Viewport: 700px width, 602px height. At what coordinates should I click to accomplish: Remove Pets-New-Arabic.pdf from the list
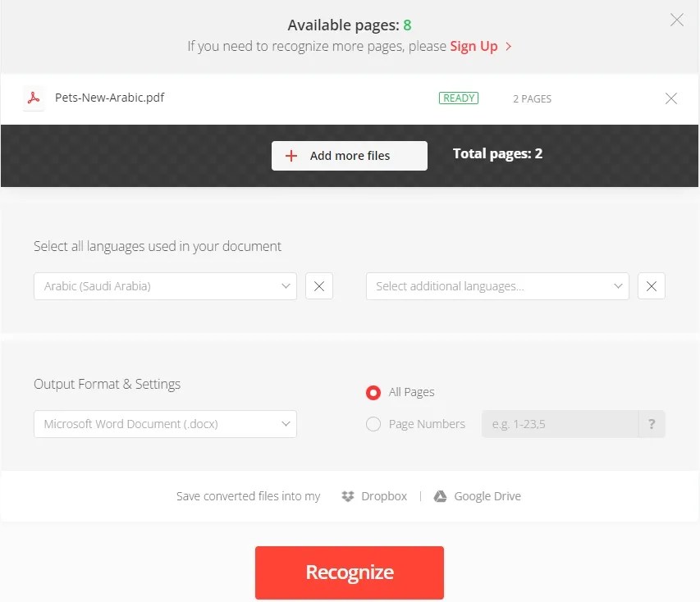[670, 98]
